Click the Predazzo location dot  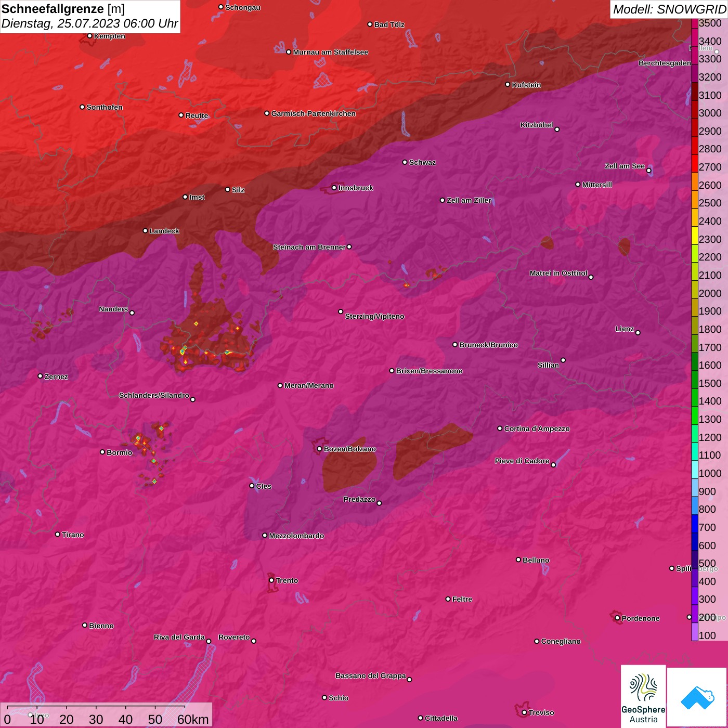[380, 503]
